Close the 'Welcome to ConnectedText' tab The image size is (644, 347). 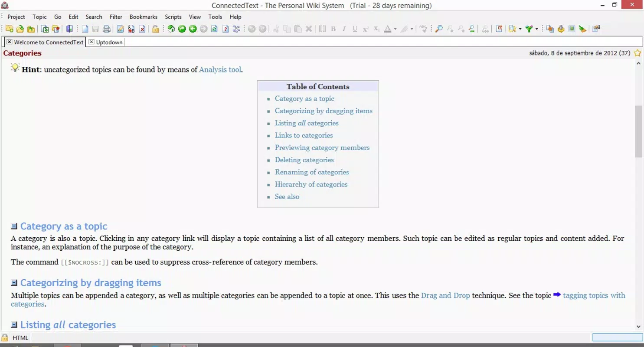pos(9,42)
